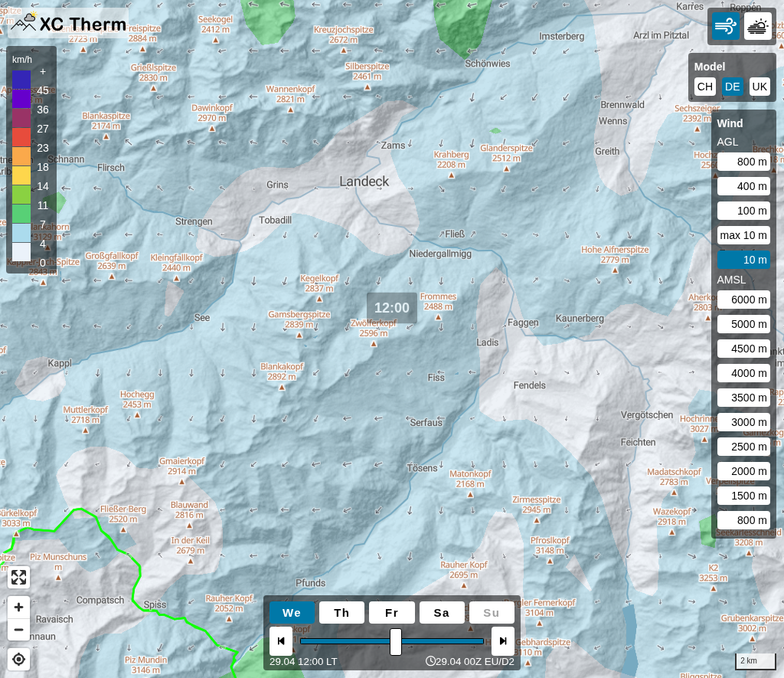Step to previous forecast time

coord(281,641)
